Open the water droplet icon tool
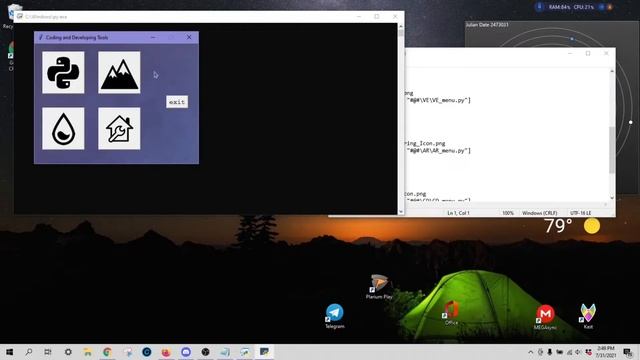640x360 pixels. (x=63, y=129)
